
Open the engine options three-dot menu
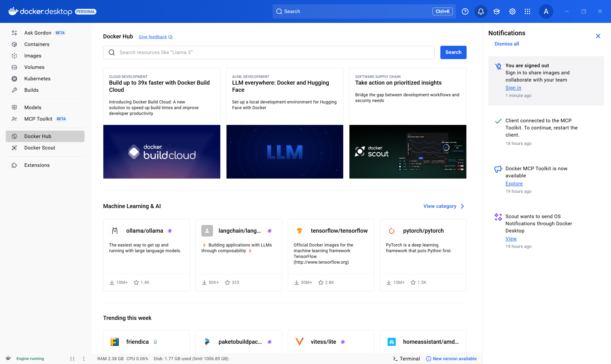coord(84,358)
